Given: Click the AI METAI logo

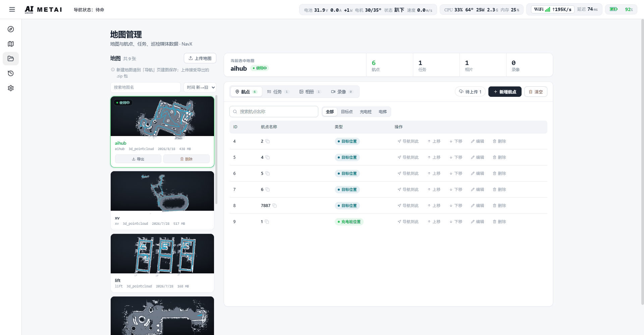Looking at the screenshot, I should pos(43,9).
